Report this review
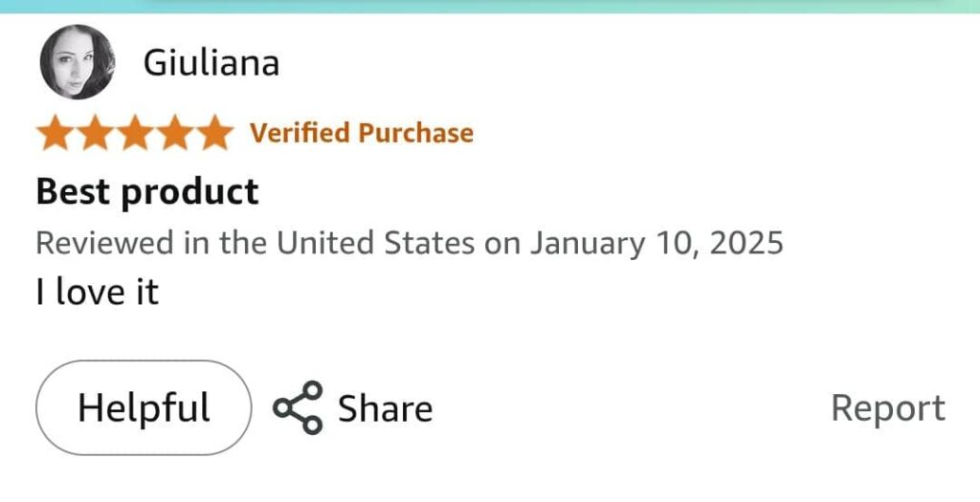 pyautogui.click(x=887, y=408)
